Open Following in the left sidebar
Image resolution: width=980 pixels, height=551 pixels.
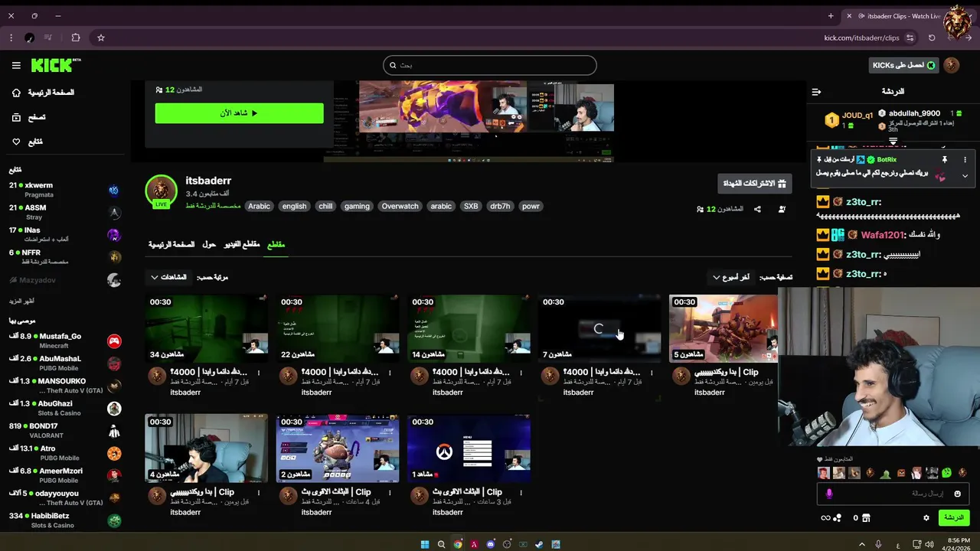(x=28, y=142)
